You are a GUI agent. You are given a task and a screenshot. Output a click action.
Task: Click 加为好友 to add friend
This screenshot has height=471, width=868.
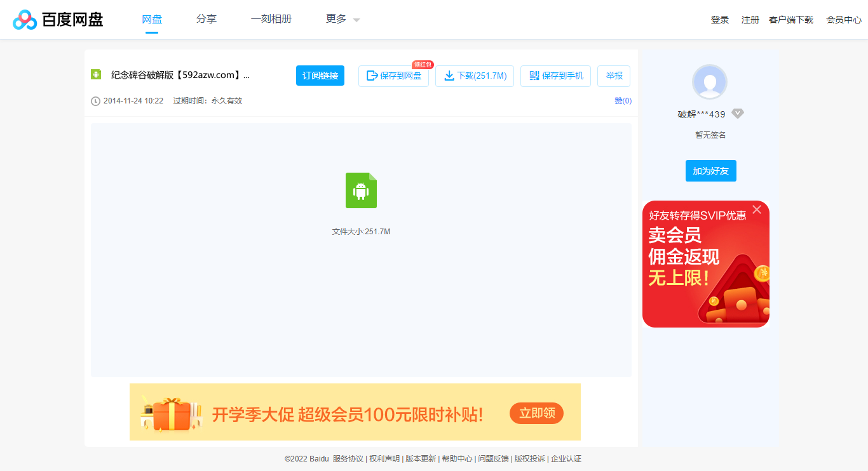[x=710, y=170]
